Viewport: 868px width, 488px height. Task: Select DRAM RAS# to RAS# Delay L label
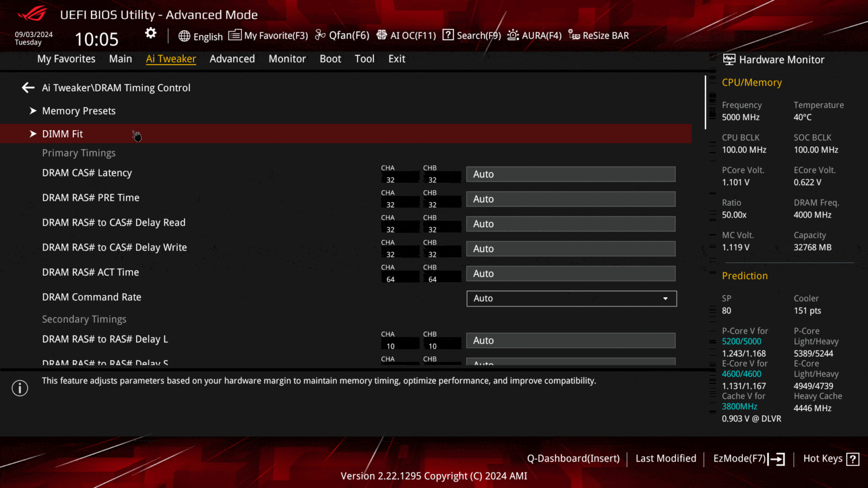[x=105, y=339]
